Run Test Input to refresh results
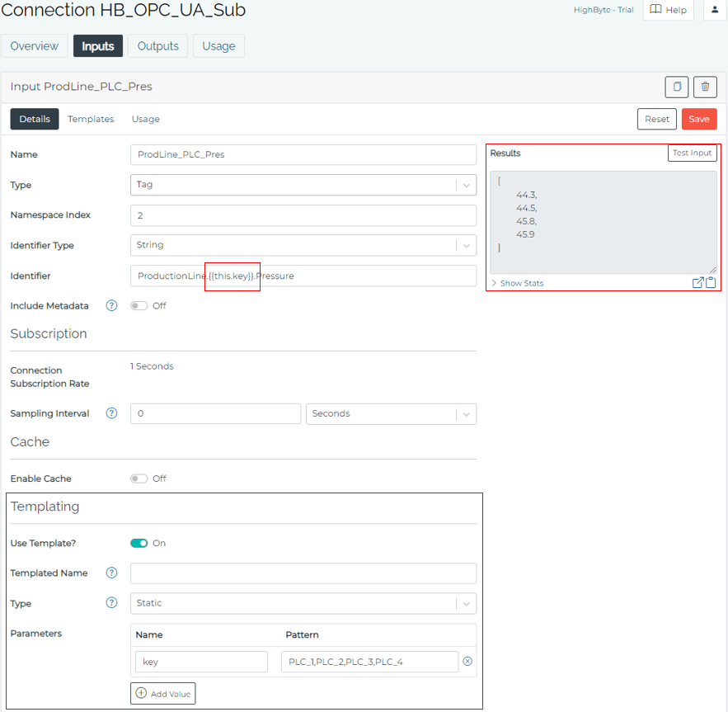This screenshot has width=728, height=712. [692, 153]
